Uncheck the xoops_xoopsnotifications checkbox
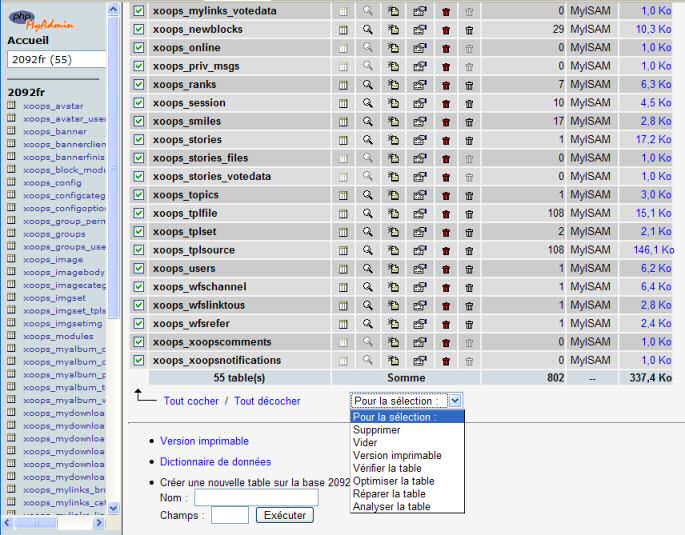The width and height of the screenshot is (685, 535). pyautogui.click(x=138, y=360)
